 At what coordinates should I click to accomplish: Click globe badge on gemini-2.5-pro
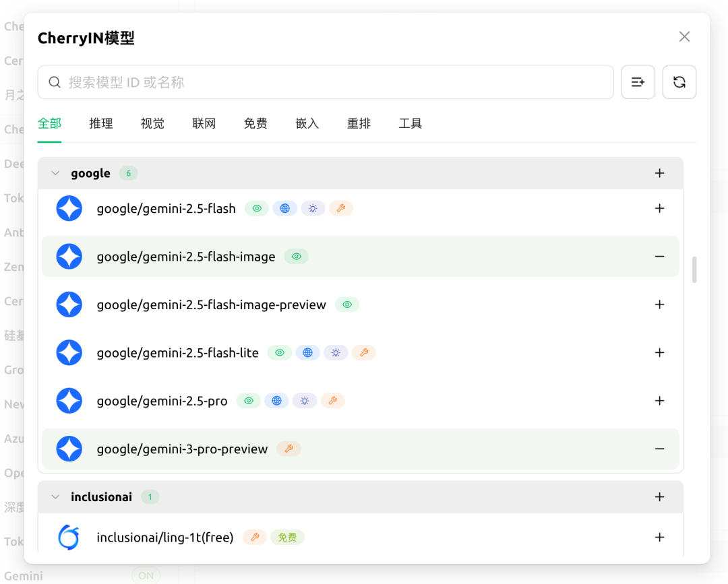276,401
